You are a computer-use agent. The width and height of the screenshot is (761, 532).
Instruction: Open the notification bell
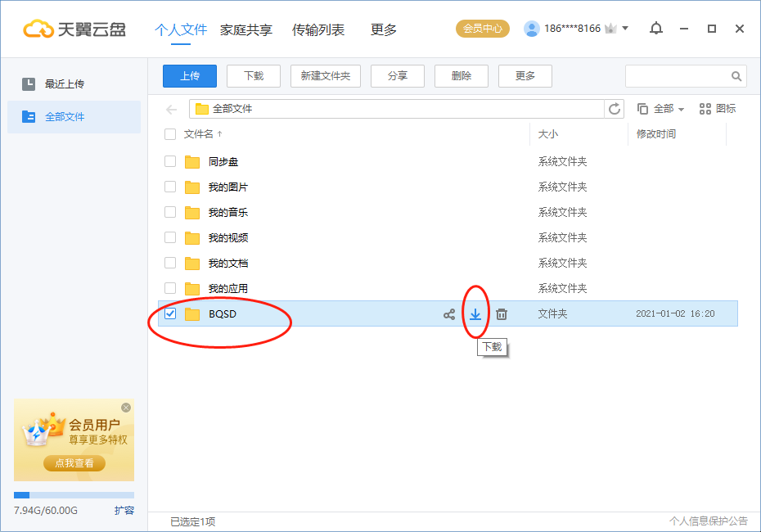656,29
